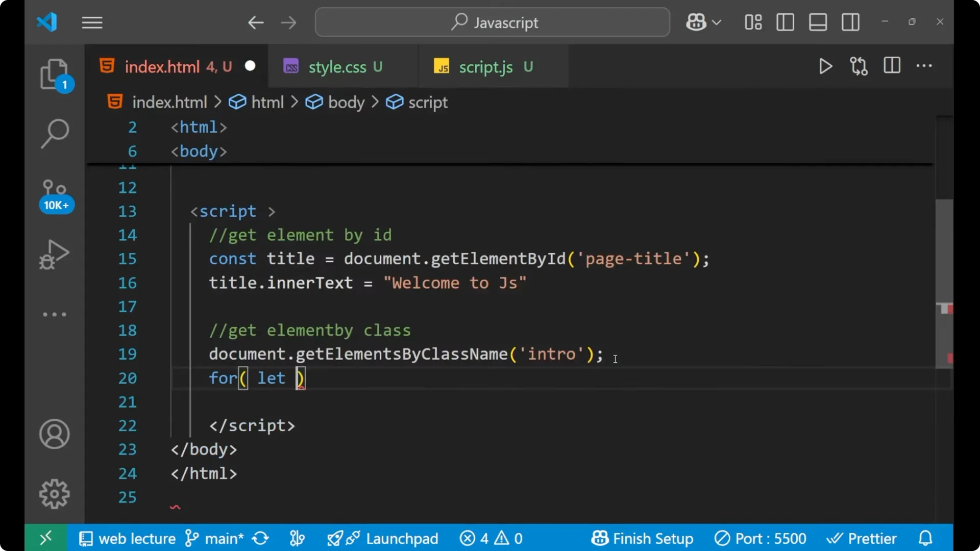Open the main* branch indicator
The height and width of the screenshot is (551, 980).
coord(214,538)
